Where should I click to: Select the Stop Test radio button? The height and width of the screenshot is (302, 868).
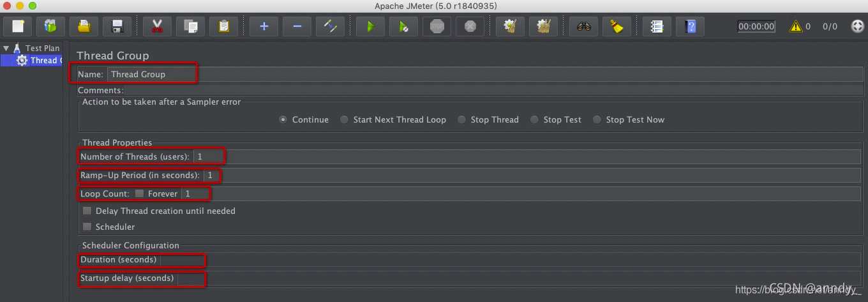535,119
